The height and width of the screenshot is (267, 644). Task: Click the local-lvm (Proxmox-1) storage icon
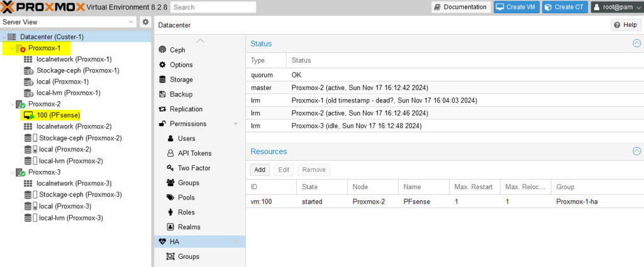coord(28,93)
